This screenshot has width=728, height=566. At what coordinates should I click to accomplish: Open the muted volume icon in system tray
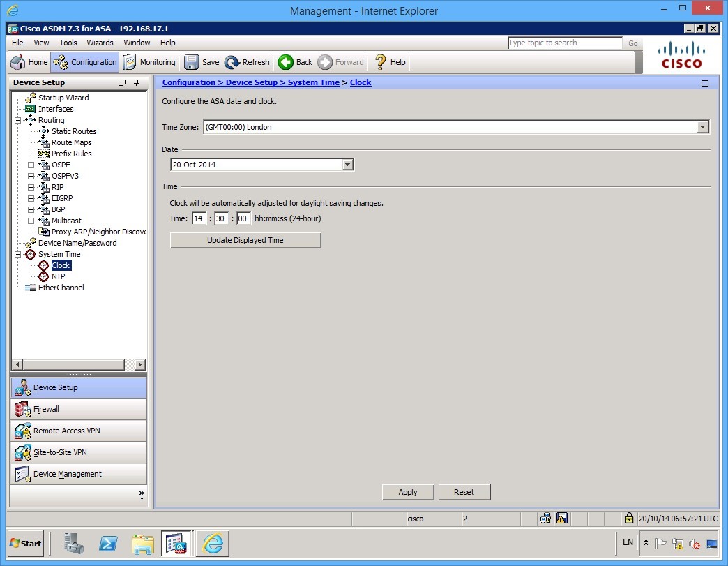point(695,543)
